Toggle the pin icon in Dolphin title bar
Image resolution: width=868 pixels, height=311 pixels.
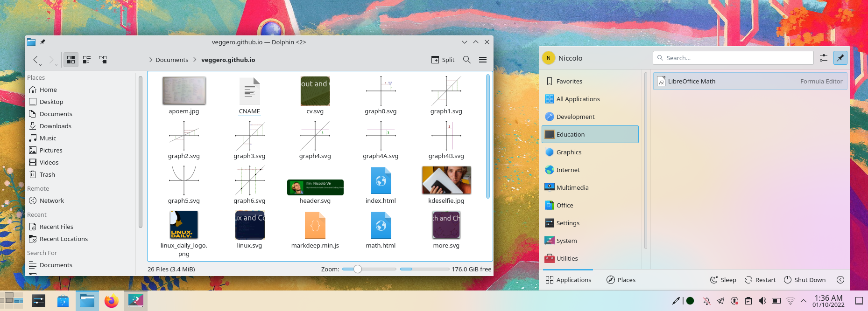pos(42,42)
